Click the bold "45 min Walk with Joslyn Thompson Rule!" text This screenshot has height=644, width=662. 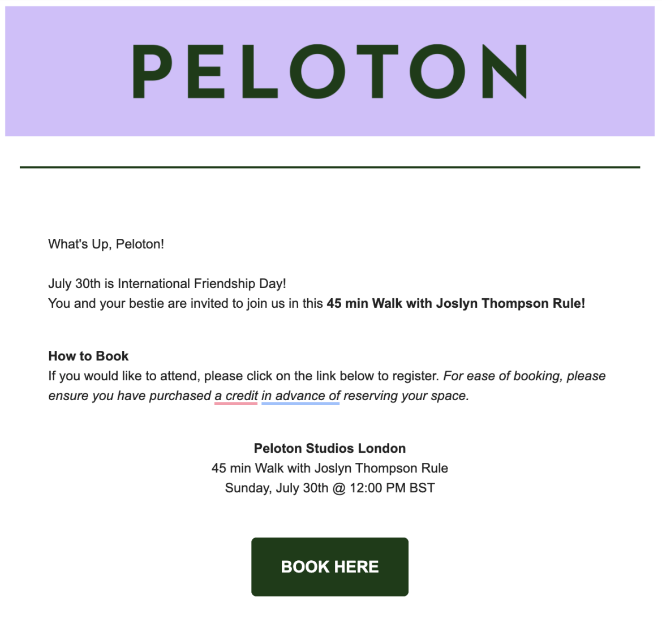pyautogui.click(x=456, y=303)
